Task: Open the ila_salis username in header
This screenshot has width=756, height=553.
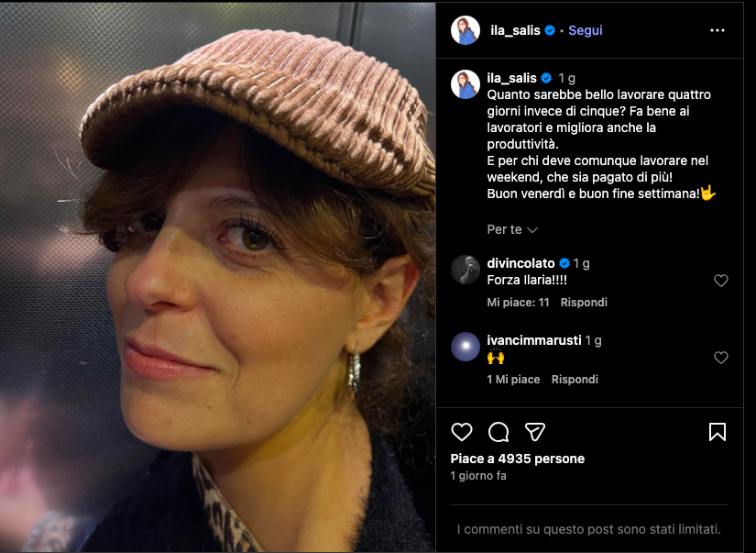Action: point(514,30)
